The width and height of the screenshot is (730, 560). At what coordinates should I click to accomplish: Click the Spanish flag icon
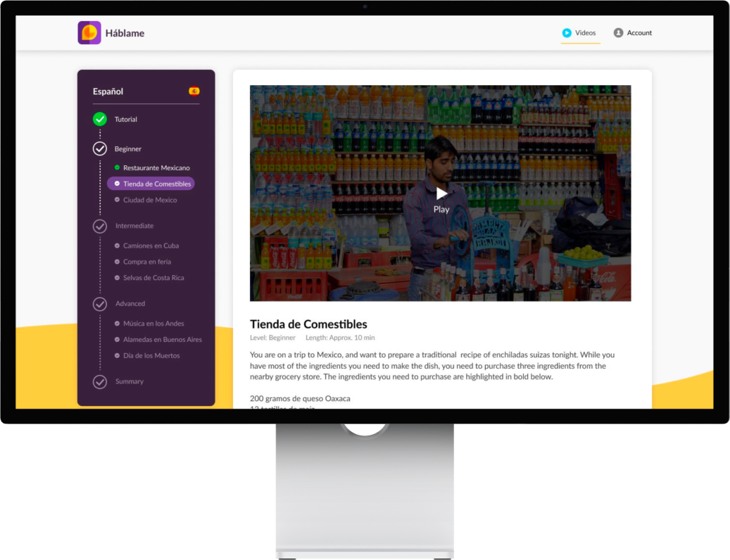click(194, 91)
